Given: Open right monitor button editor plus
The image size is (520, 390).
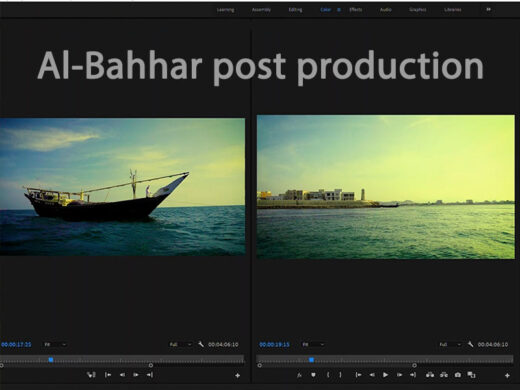Looking at the screenshot, I should click(507, 376).
